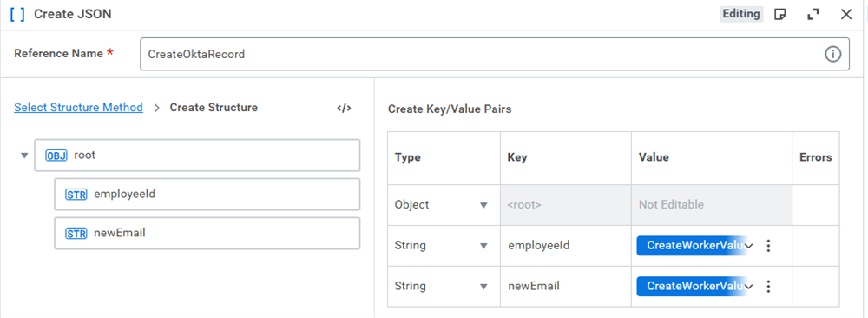
Task: Click the Create JSON bracket icon
Action: click(17, 15)
